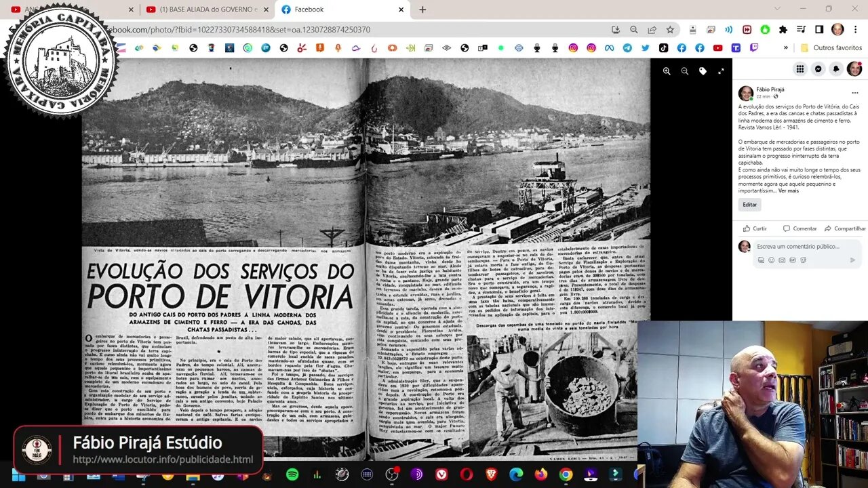This screenshot has width=868, height=488.
Task: Open Meta bookmark icon
Action: pyautogui.click(x=609, y=48)
